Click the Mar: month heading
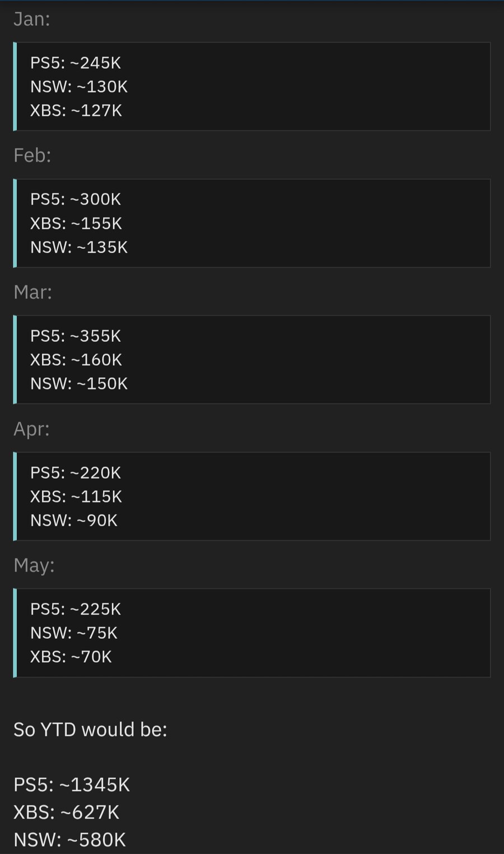This screenshot has height=854, width=504. click(x=33, y=292)
